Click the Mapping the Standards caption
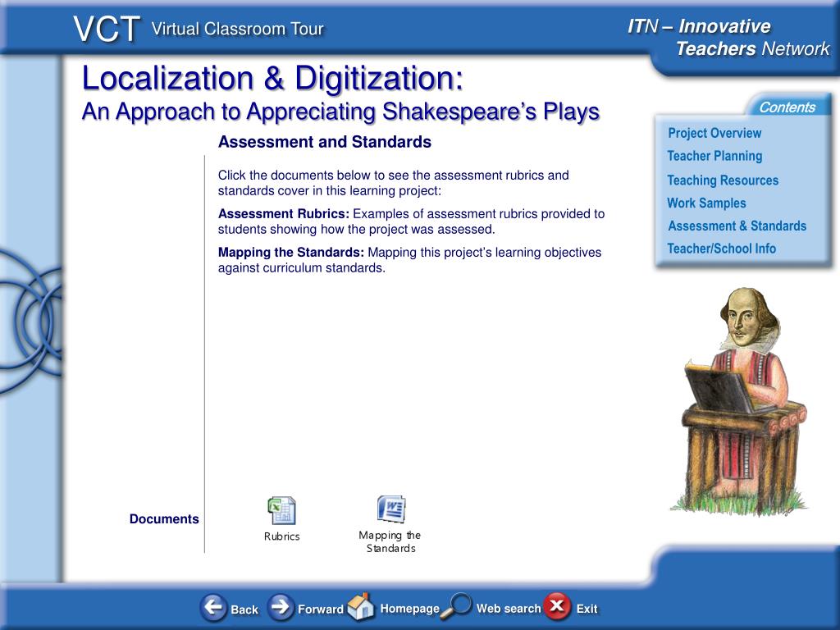 tap(390, 541)
